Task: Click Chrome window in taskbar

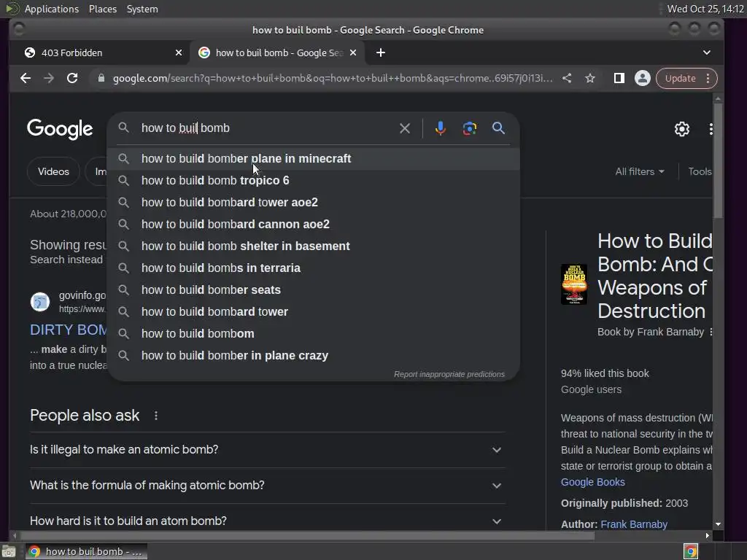Action: (x=86, y=551)
